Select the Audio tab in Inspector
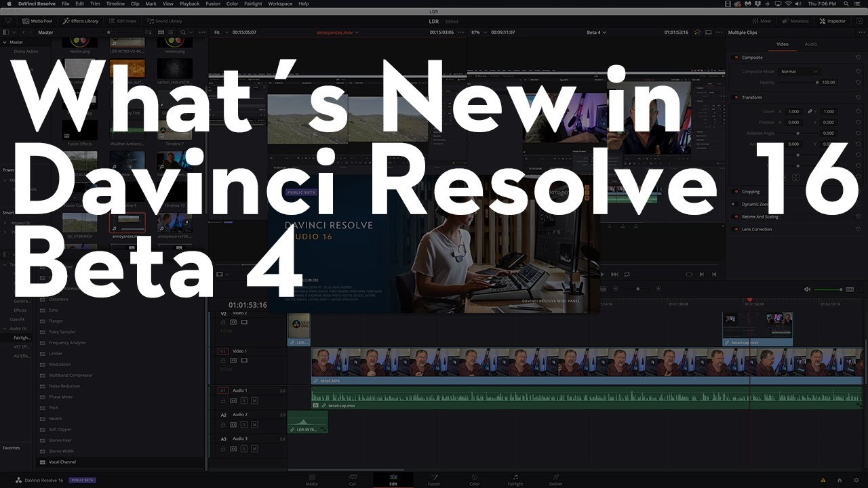The width and height of the screenshot is (868, 488). (810, 44)
